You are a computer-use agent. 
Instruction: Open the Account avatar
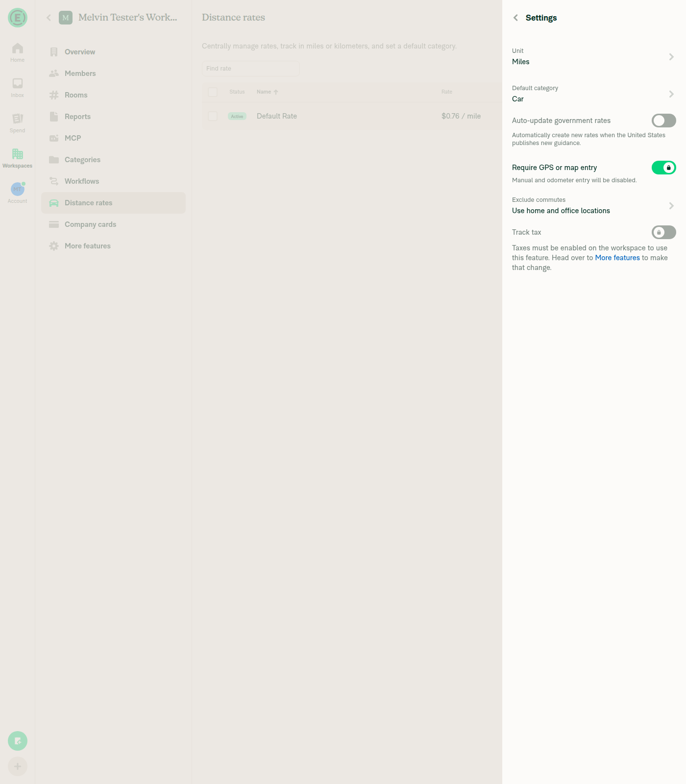click(18, 189)
